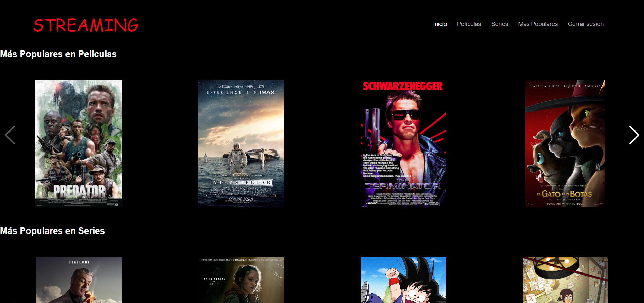Choose The Terminator movie poster
The height and width of the screenshot is (303, 644).
[403, 143]
